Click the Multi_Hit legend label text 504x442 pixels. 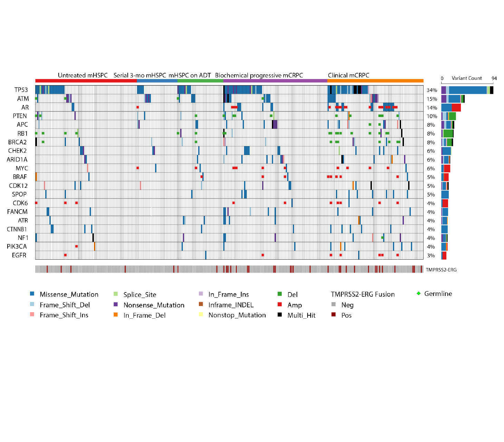301,315
